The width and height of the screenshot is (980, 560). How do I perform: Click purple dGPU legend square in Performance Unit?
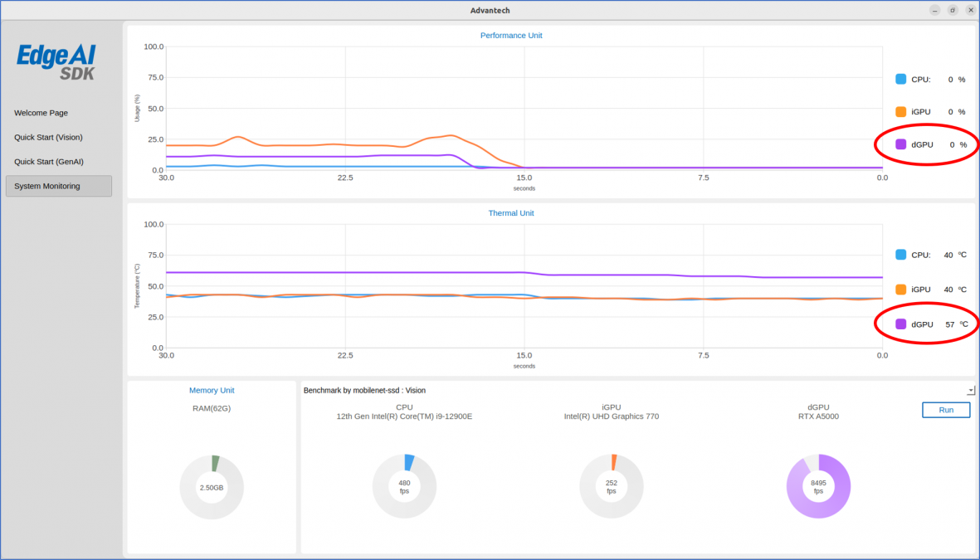[900, 144]
